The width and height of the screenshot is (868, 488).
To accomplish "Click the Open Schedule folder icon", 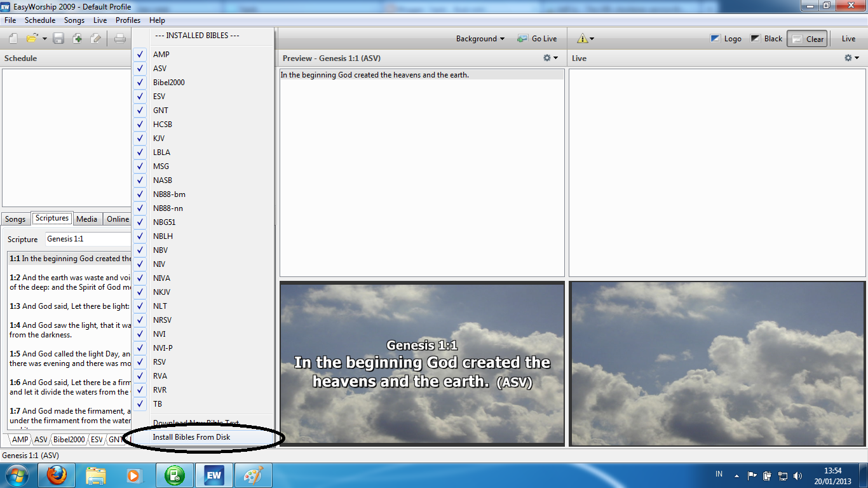I will (x=32, y=39).
